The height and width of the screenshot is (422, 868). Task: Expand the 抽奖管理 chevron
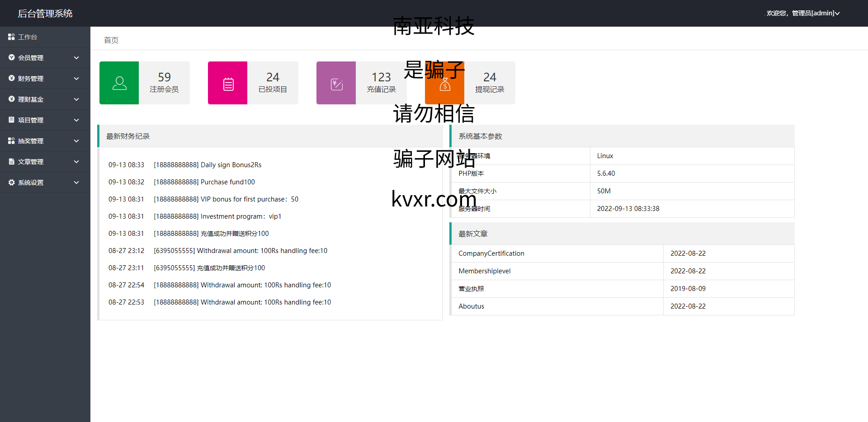coord(76,141)
